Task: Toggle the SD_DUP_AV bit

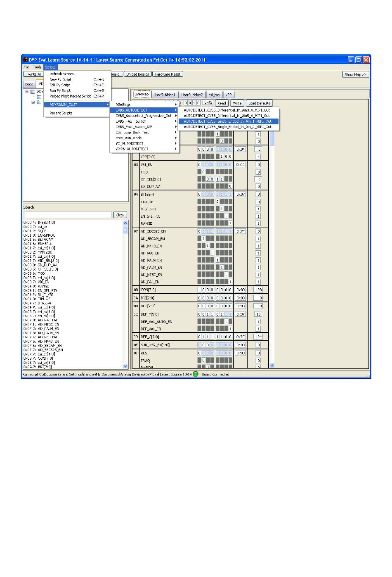Action: pos(230,186)
